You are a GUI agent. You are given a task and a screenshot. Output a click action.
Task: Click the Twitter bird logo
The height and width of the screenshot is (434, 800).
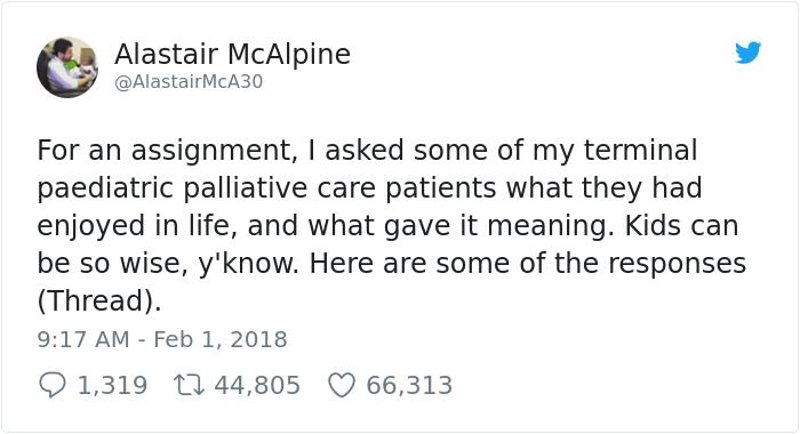tap(748, 53)
